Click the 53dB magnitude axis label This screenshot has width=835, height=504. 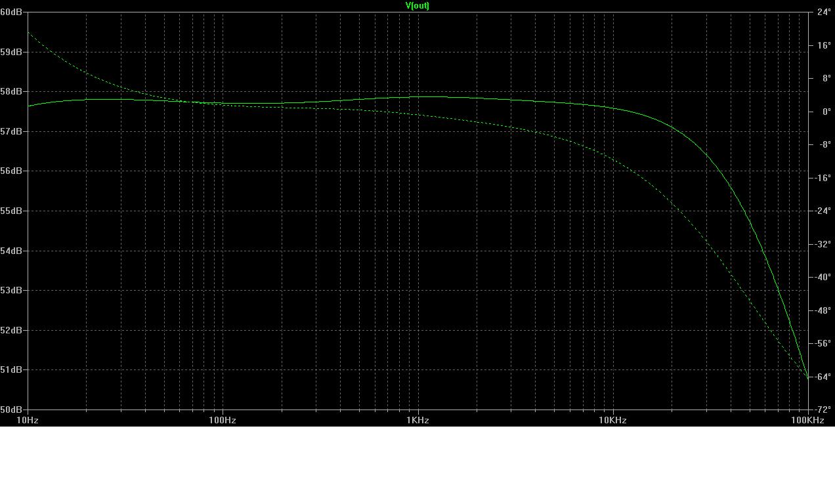point(11,290)
